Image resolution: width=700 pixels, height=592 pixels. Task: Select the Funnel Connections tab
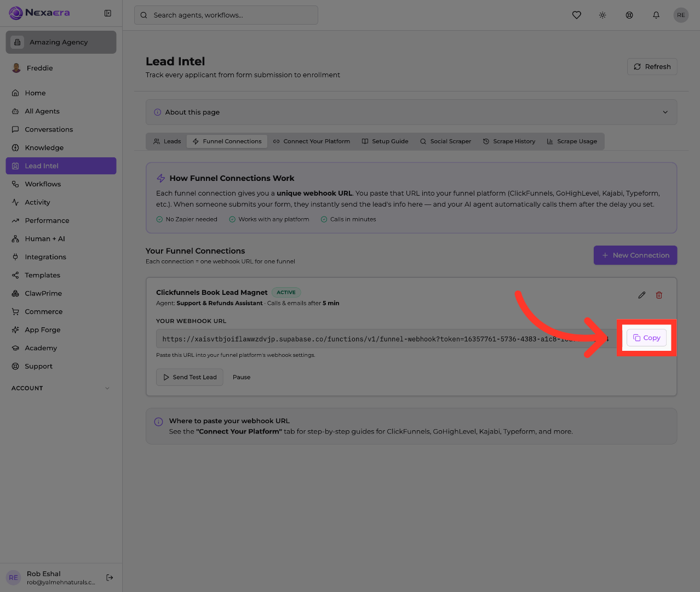[x=227, y=141]
